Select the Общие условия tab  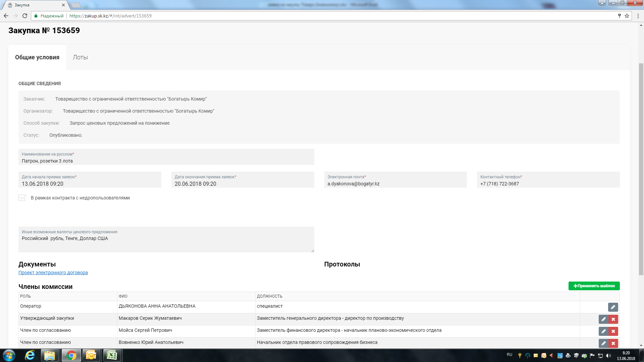coord(37,57)
